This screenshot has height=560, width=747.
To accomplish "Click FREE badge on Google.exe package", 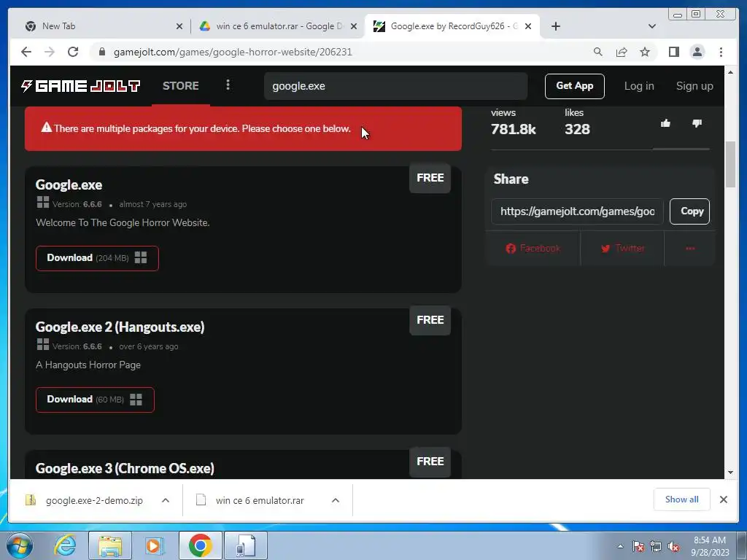I will point(430,178).
